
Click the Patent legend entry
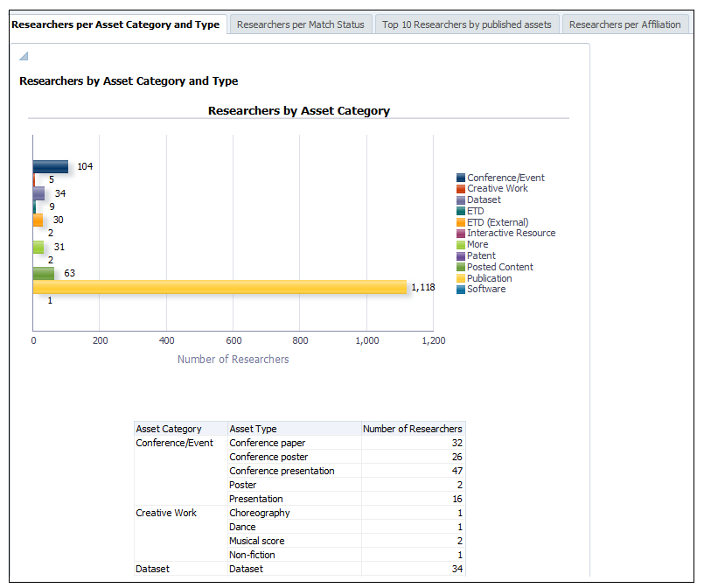[x=481, y=256]
